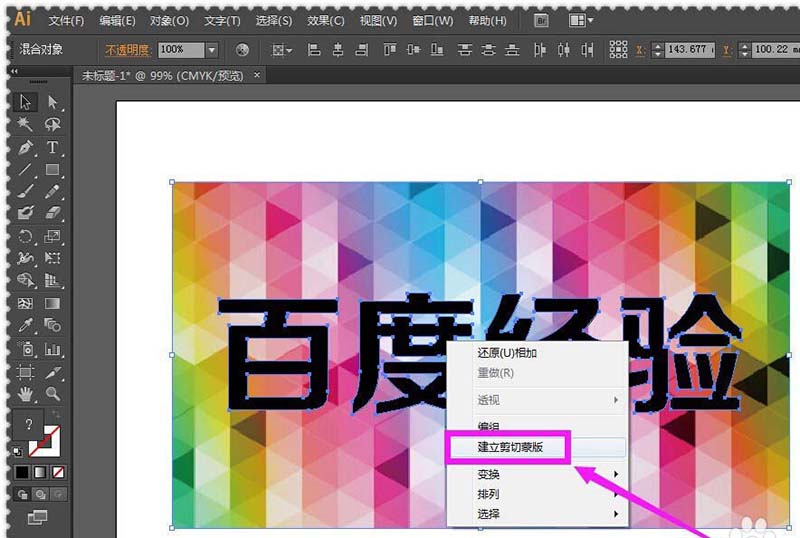This screenshot has height=538, width=800.
Task: Click Vertical Align Center icon
Action: pos(413,50)
